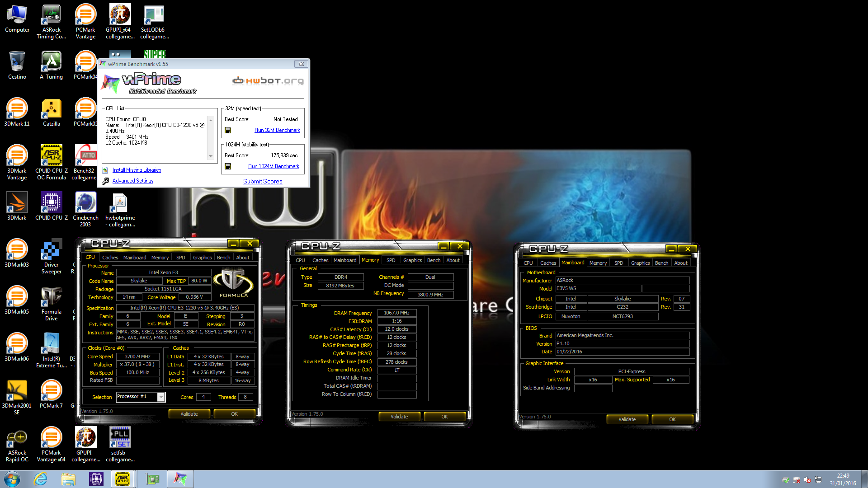Open hwbotprime desktop file
Viewport: 868px width, 488px height.
(120, 210)
